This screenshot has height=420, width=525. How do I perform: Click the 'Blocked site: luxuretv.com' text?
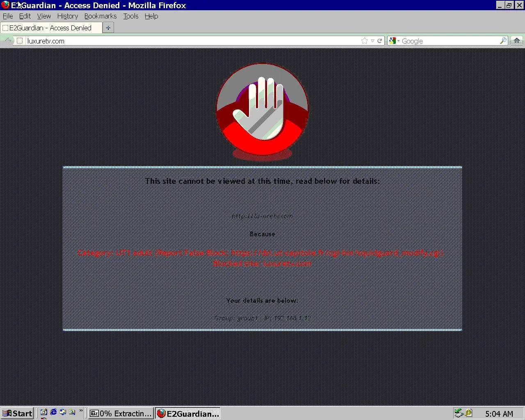click(x=262, y=263)
